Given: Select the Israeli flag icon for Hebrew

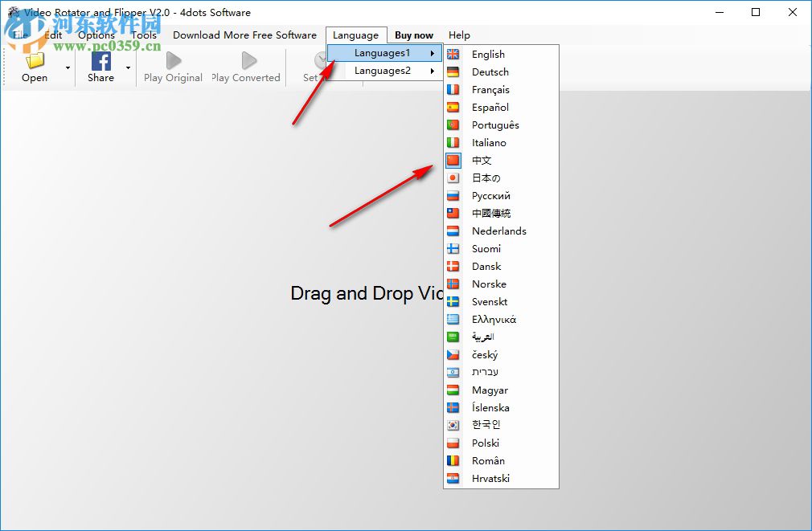Looking at the screenshot, I should click(x=453, y=372).
